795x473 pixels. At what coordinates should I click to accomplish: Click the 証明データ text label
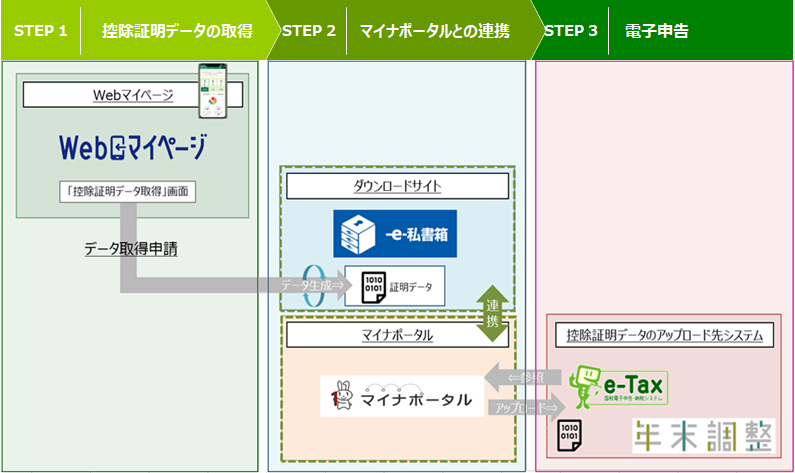(411, 287)
